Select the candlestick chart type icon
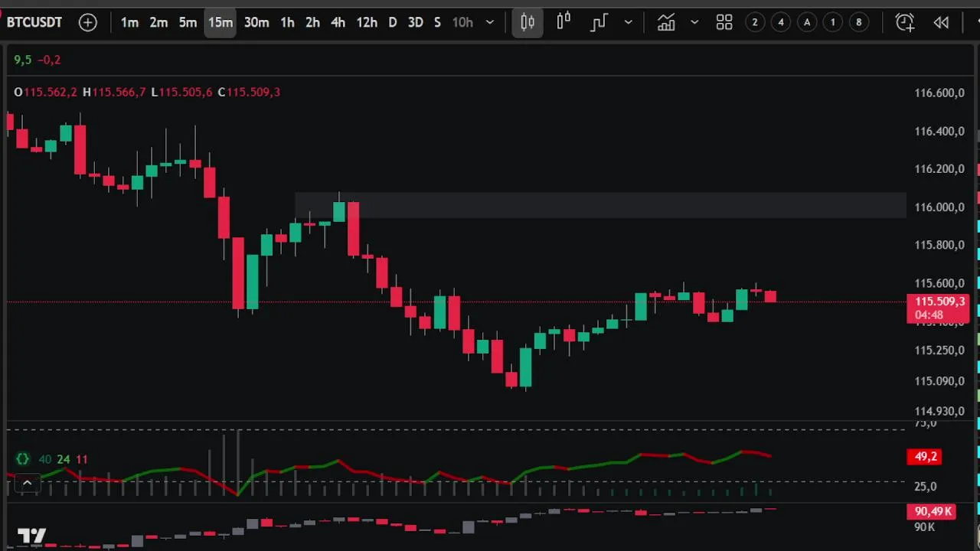The image size is (980, 551). 528,22
